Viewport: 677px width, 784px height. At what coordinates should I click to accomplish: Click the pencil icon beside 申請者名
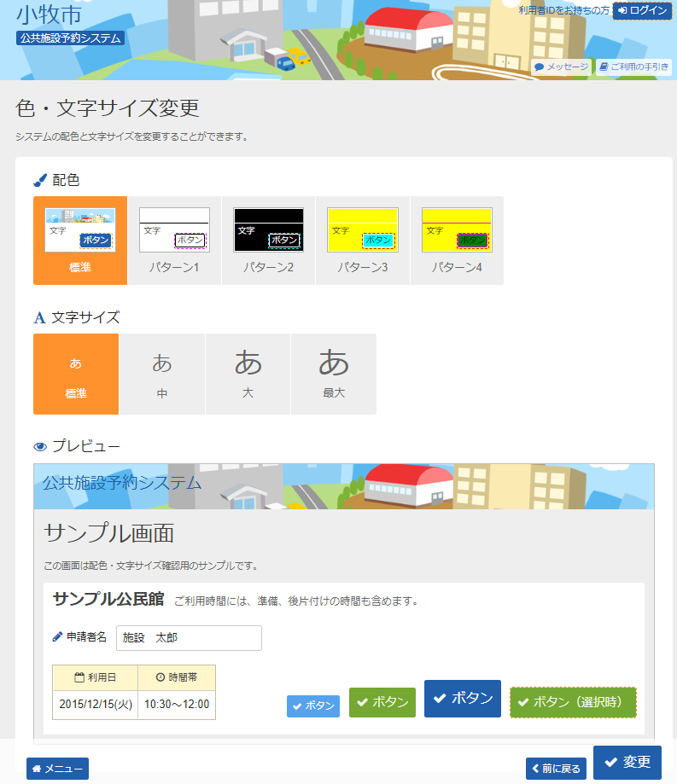point(57,637)
